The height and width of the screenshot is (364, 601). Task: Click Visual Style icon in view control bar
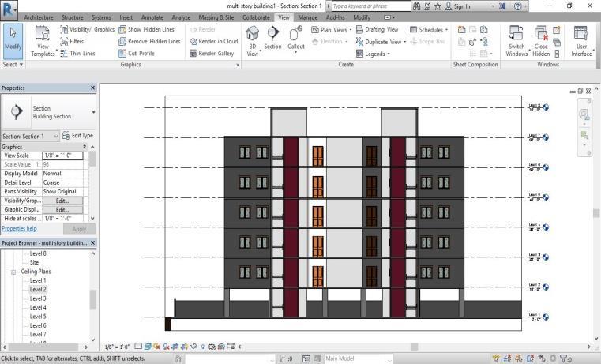(x=148, y=347)
